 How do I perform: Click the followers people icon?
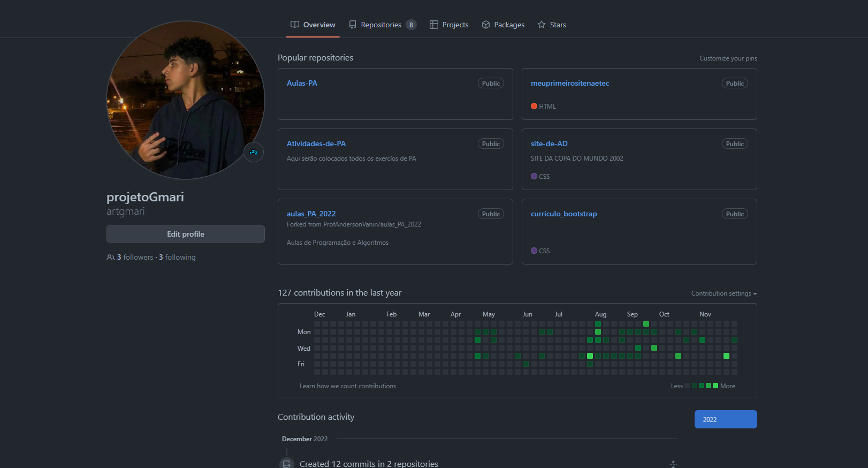[x=110, y=258]
